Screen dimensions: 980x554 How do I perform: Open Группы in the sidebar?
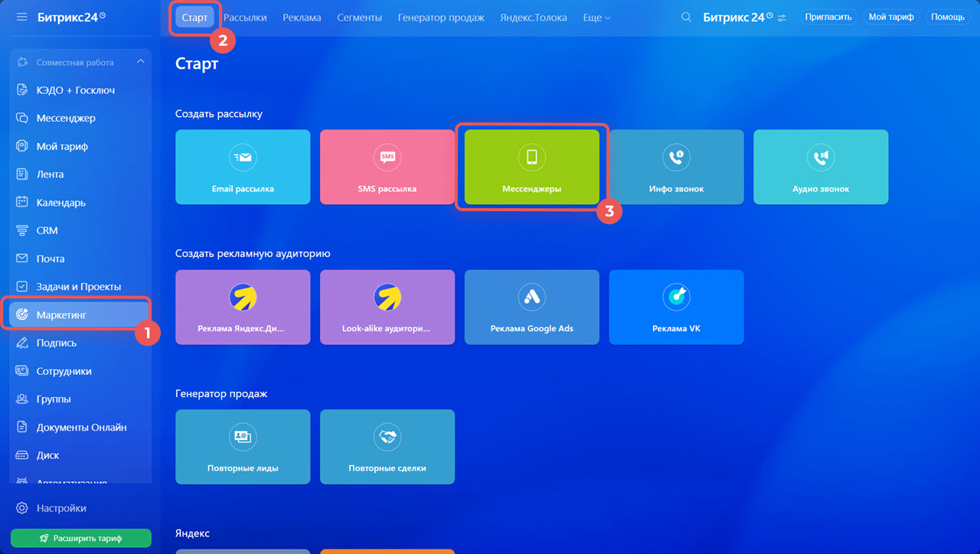pos(80,399)
